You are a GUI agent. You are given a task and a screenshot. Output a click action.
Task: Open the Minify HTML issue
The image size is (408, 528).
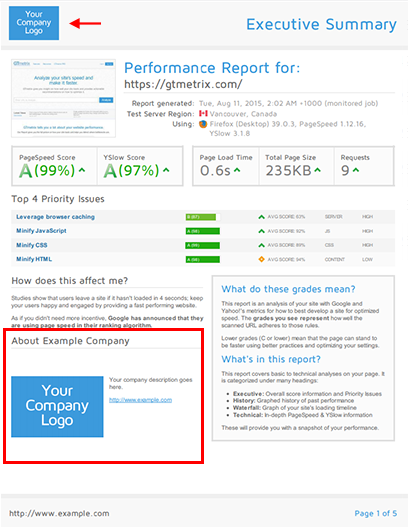[x=34, y=259]
